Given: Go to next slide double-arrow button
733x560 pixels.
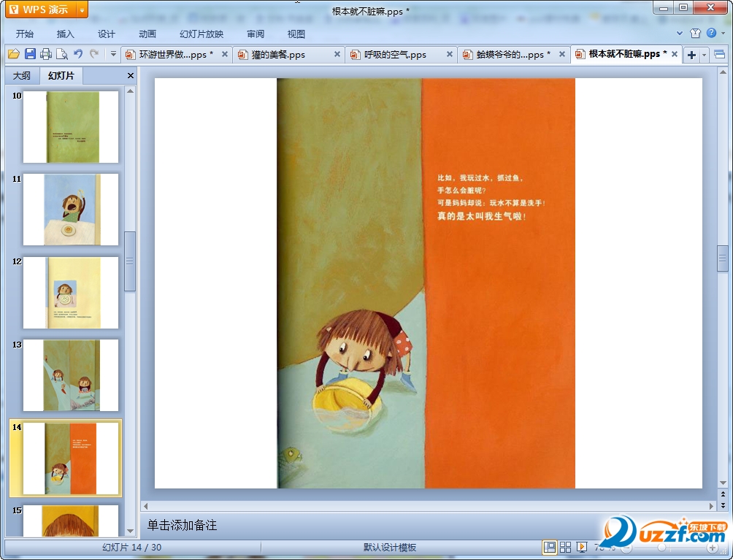Looking at the screenshot, I should (x=723, y=505).
